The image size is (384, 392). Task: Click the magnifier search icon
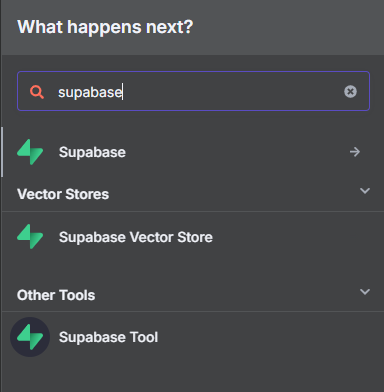coord(37,92)
